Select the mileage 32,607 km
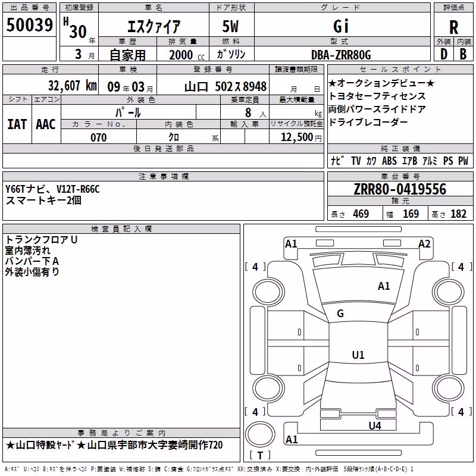This screenshot has height=476, width=476. 73,86
